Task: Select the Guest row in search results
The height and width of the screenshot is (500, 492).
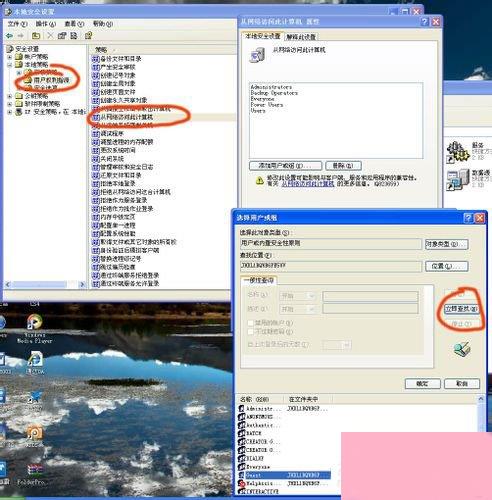Action: [x=285, y=475]
